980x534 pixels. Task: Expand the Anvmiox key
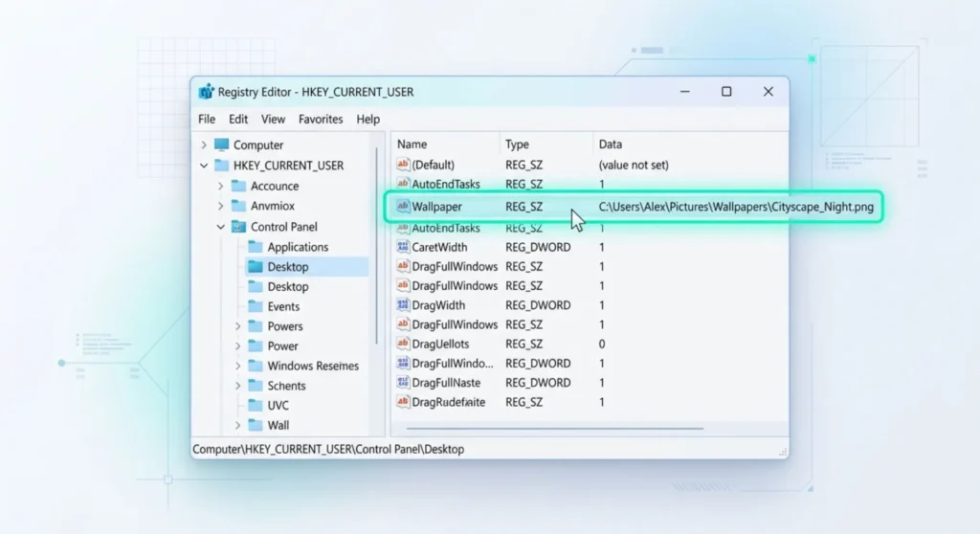click(221, 206)
